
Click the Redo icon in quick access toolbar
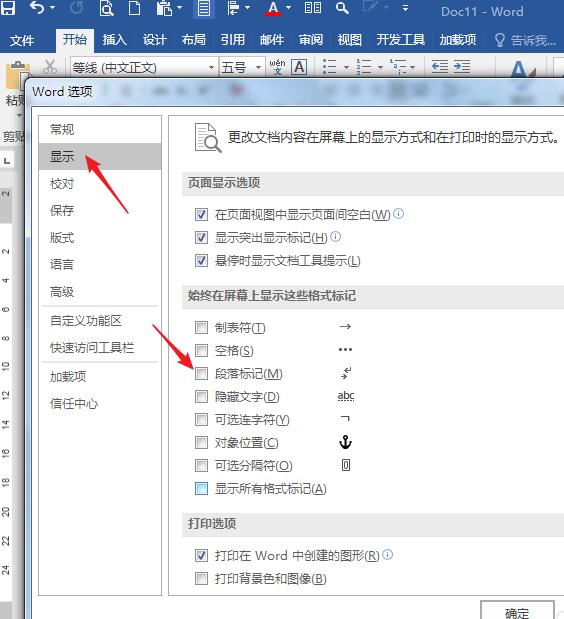77,8
